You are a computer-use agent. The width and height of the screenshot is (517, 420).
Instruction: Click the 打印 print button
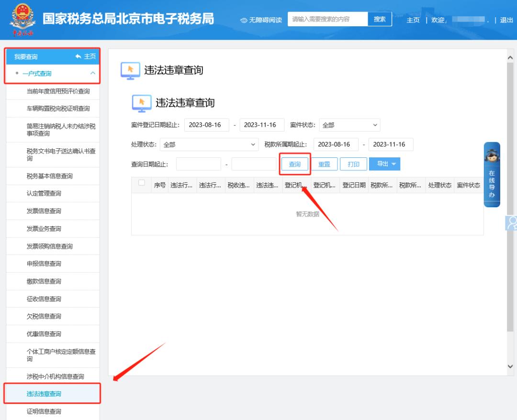pos(353,164)
